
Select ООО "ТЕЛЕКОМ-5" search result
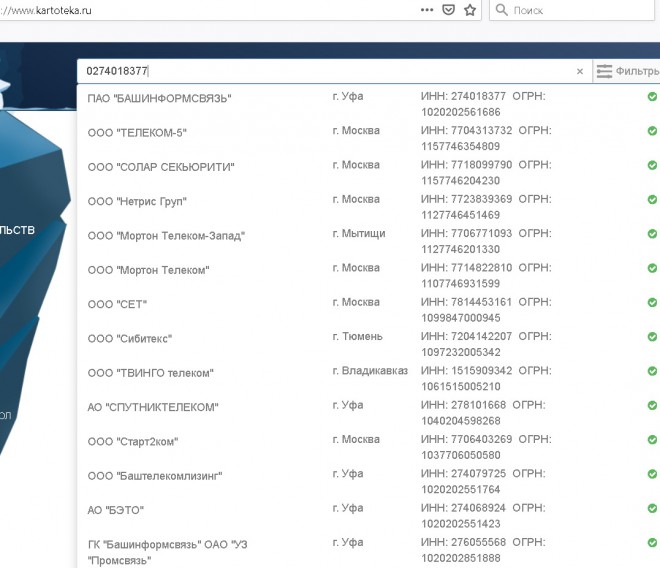pos(137,133)
